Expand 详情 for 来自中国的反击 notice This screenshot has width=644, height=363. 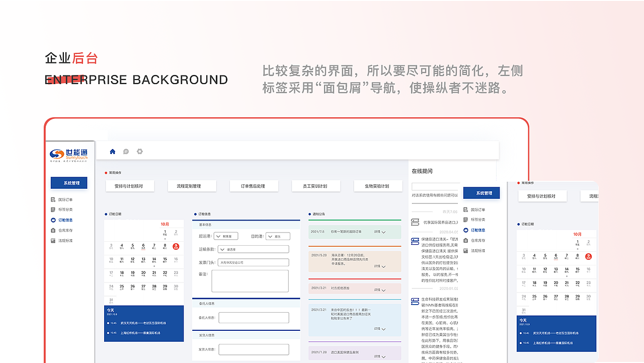click(x=380, y=329)
